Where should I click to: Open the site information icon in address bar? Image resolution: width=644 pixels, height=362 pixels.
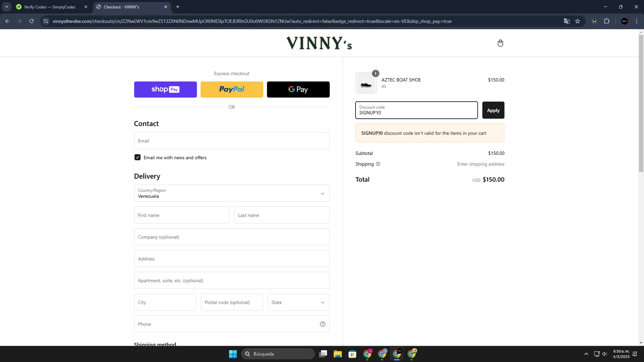coord(46,21)
